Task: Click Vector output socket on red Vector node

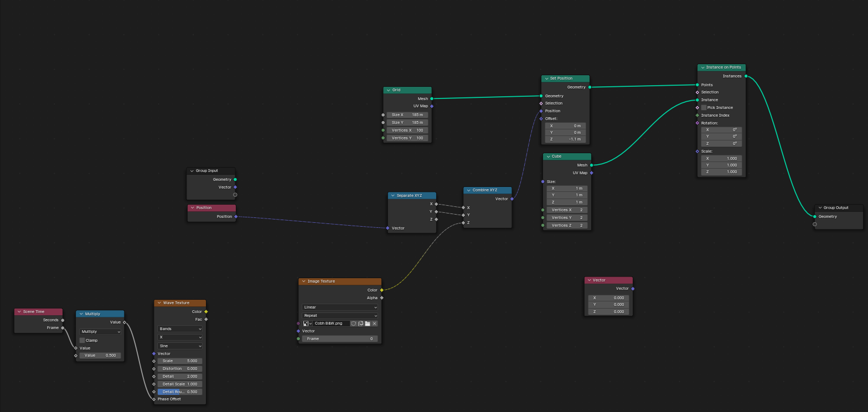Action: pos(633,288)
